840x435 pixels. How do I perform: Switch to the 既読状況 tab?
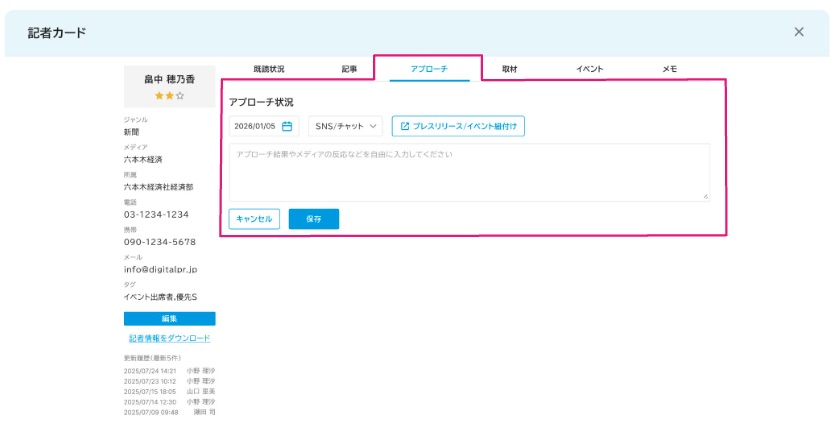267,69
